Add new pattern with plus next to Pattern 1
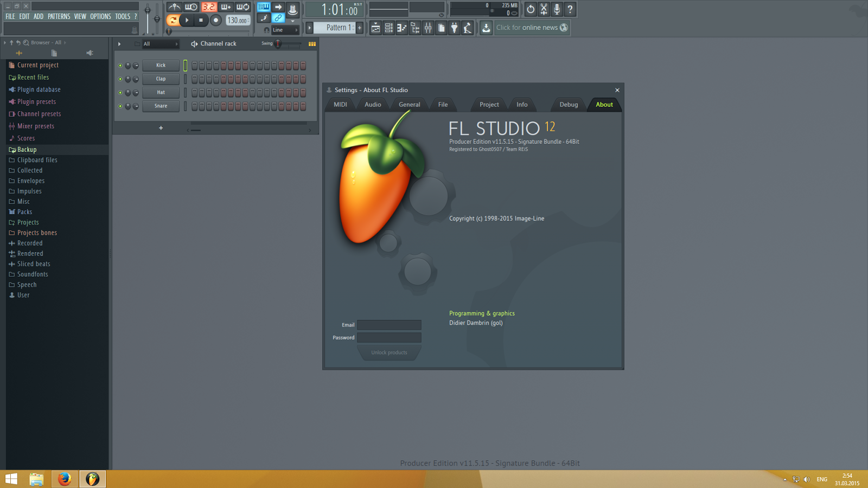 click(359, 28)
